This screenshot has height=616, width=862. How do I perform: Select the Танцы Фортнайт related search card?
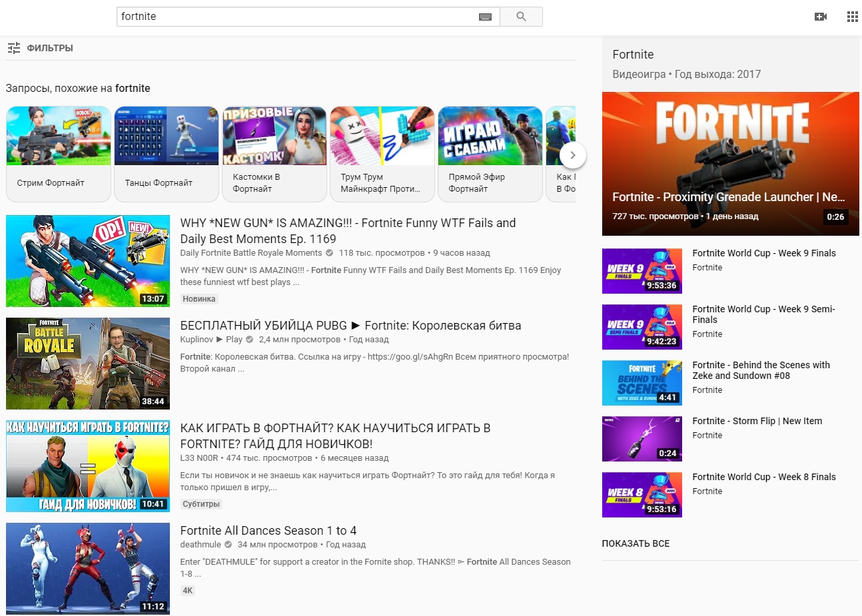[167, 154]
